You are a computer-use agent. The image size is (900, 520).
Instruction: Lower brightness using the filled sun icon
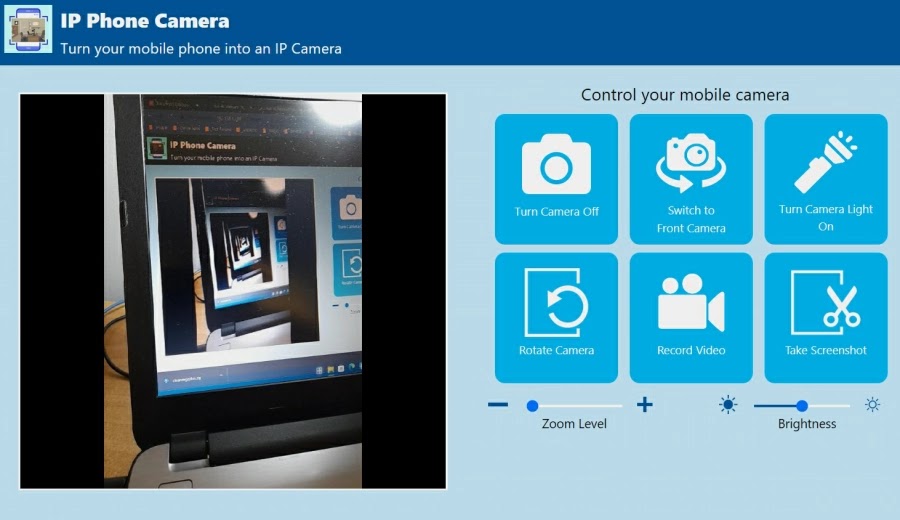728,405
